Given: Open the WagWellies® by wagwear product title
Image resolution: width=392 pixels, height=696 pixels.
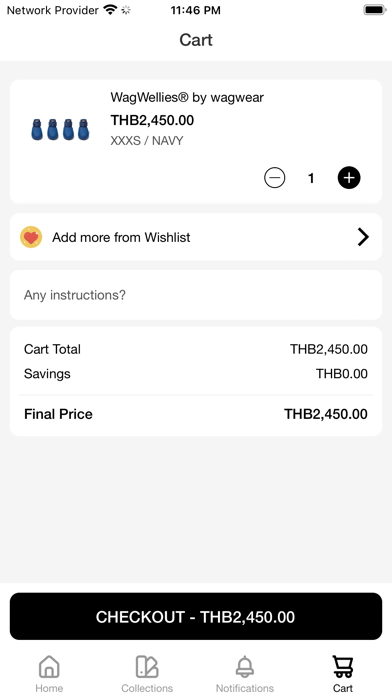Looking at the screenshot, I should point(187,97).
